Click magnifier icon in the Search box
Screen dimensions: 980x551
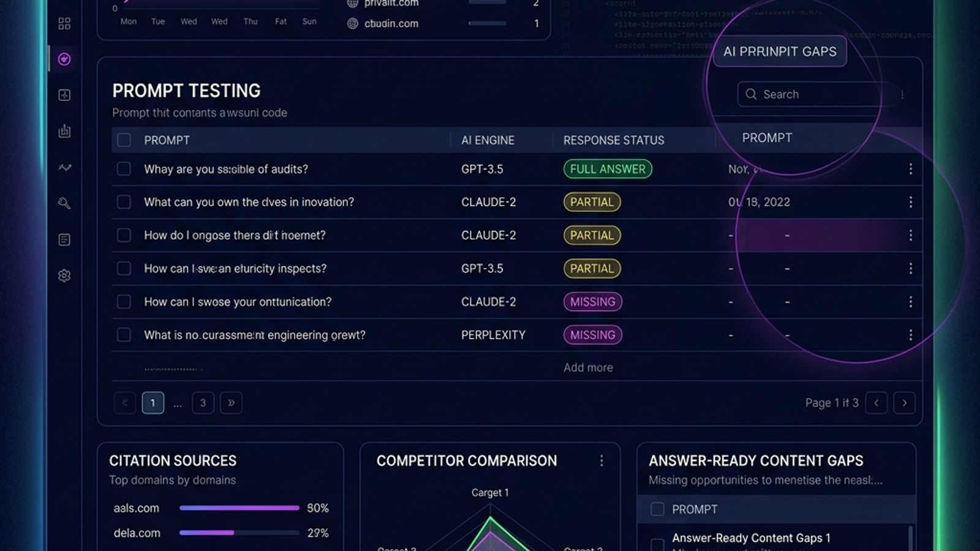751,94
